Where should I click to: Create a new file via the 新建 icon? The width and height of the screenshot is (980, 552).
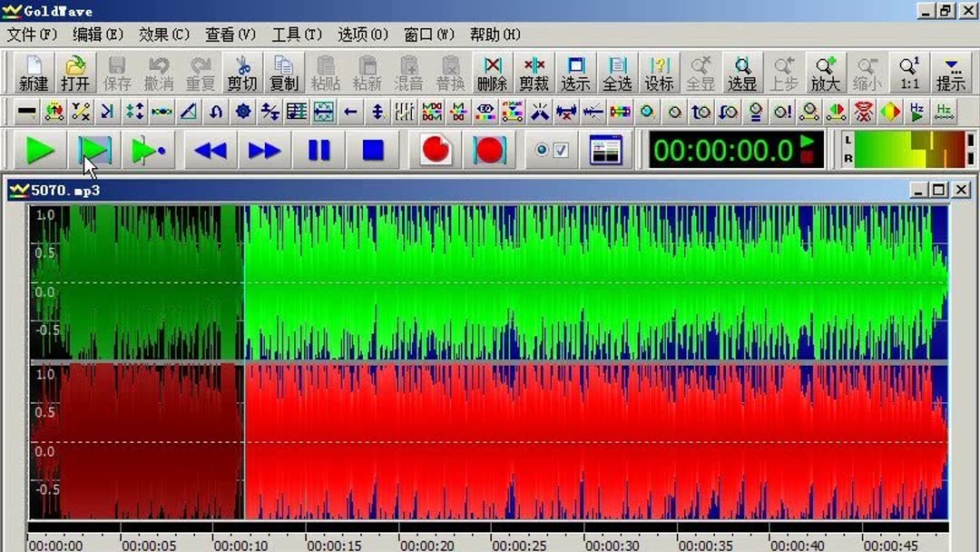33,73
